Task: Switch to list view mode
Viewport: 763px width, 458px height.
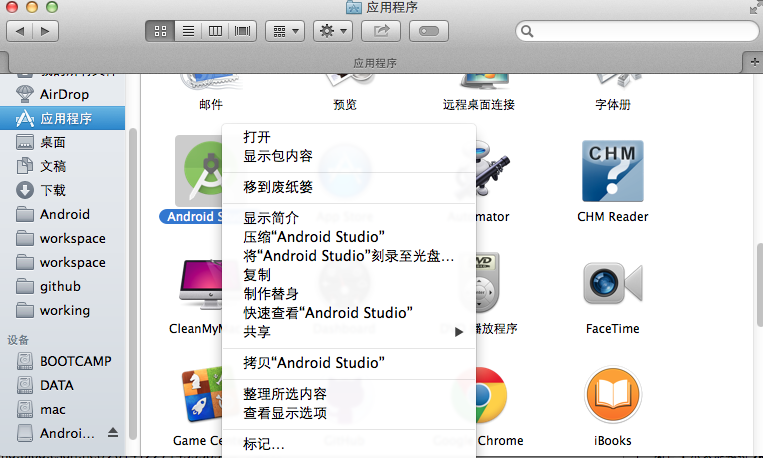Action: pos(188,31)
